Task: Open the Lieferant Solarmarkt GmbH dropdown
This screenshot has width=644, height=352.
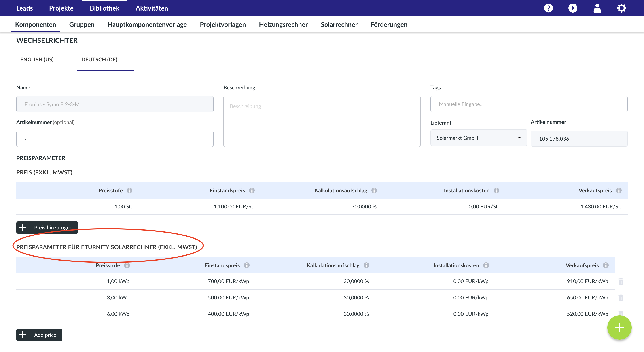Action: click(x=479, y=138)
